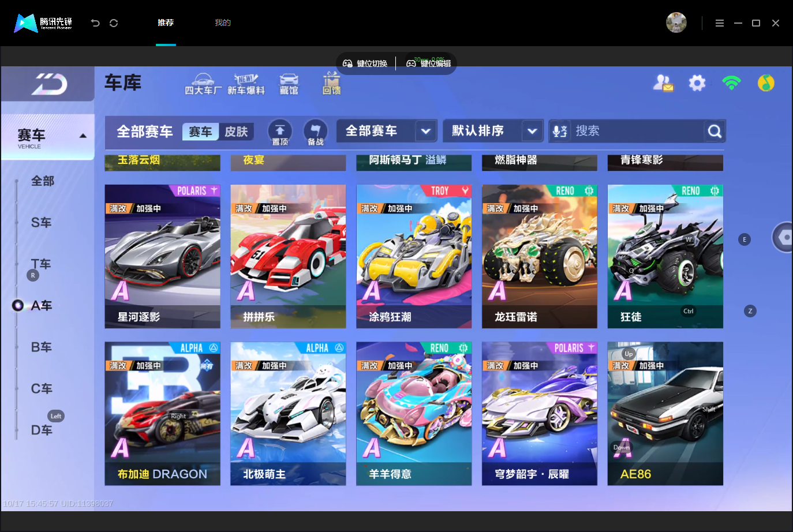Switch to the 我的 tab
The image size is (793, 532).
[223, 23]
